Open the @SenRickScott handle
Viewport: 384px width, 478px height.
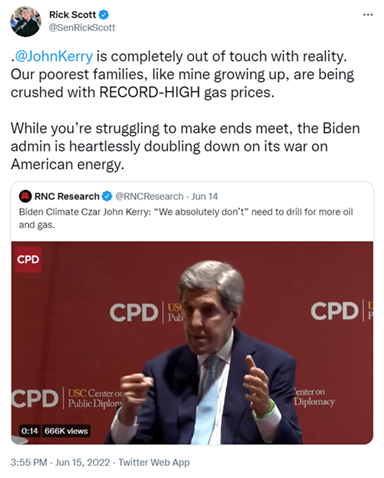(82, 27)
